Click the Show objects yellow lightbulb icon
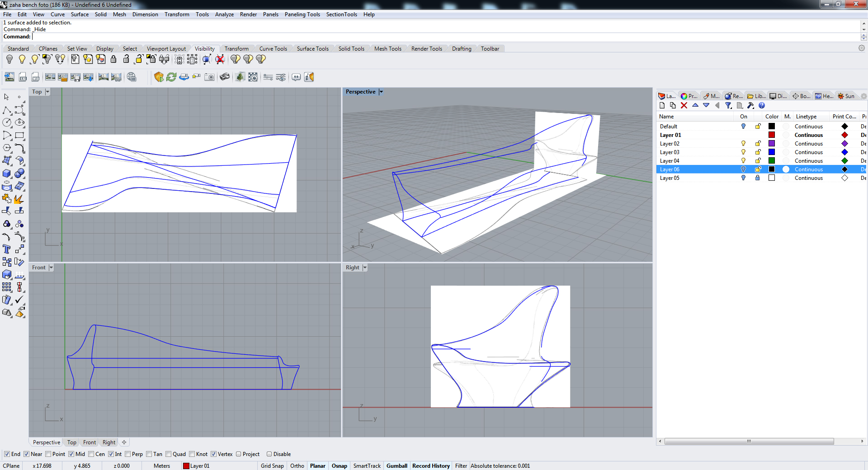 click(x=22, y=59)
